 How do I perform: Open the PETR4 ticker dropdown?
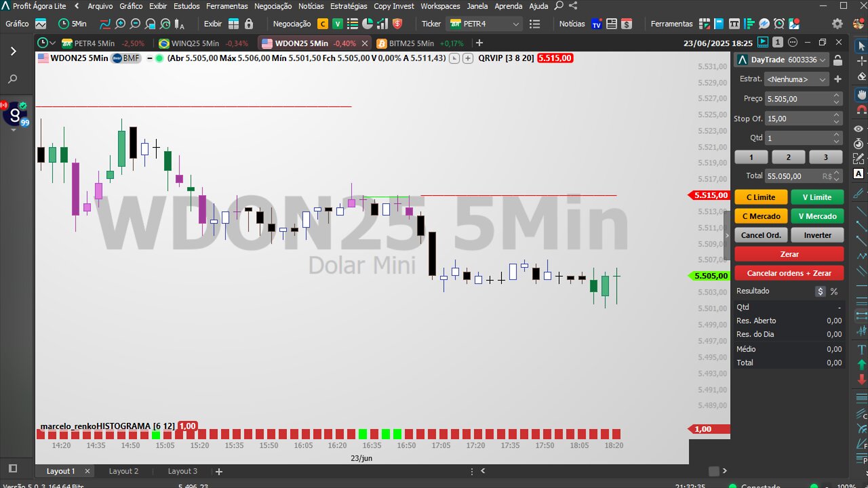click(x=486, y=24)
